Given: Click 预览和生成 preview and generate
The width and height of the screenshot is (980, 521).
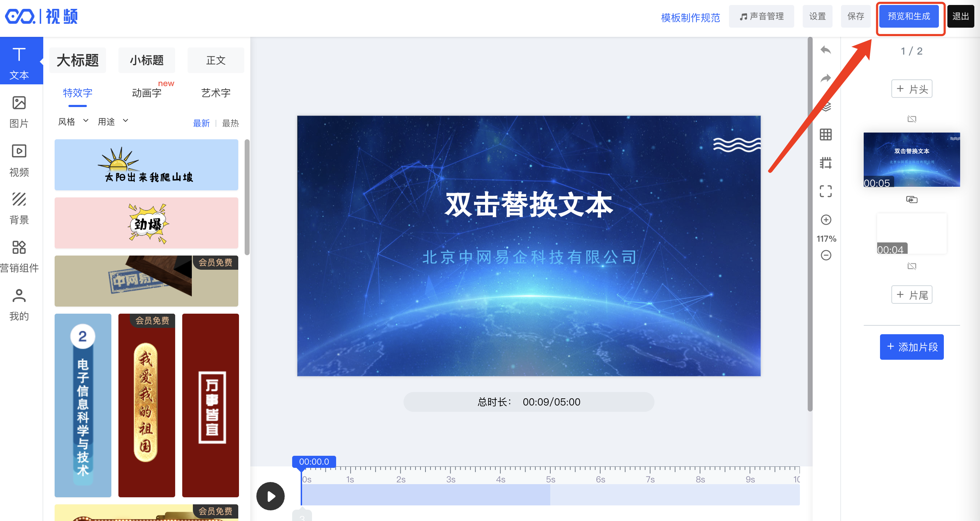Looking at the screenshot, I should coord(908,16).
